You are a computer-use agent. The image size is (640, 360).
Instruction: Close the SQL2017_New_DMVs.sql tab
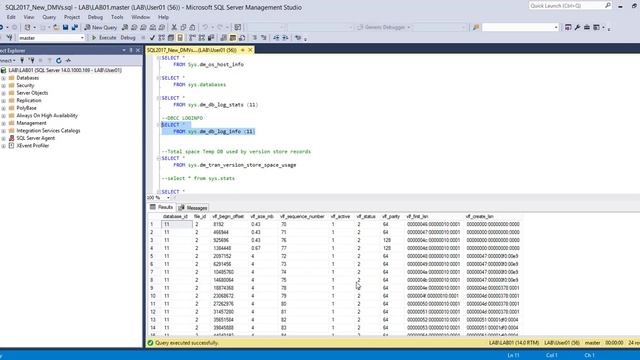click(x=250, y=50)
